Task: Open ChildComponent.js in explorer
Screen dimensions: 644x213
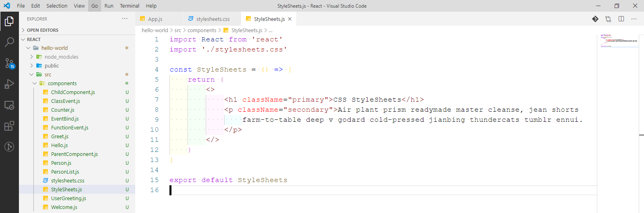Action: (x=73, y=92)
